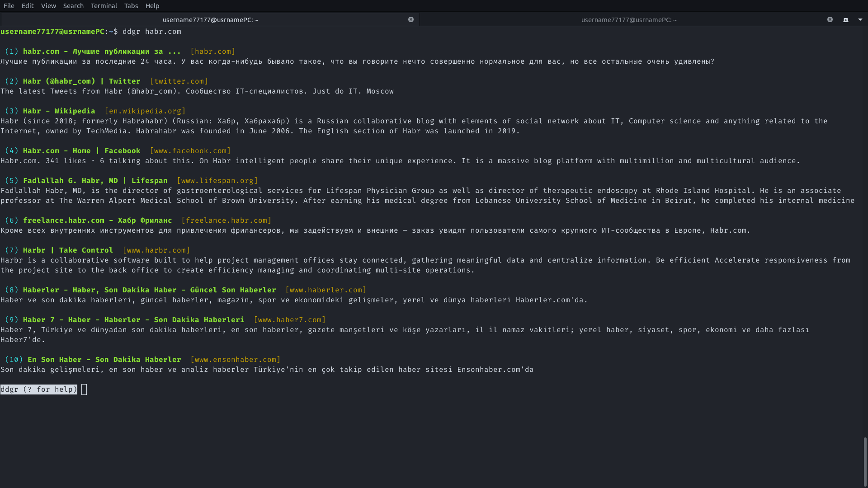Close the second terminal tab
Viewport: 868px width, 488px height.
point(830,19)
